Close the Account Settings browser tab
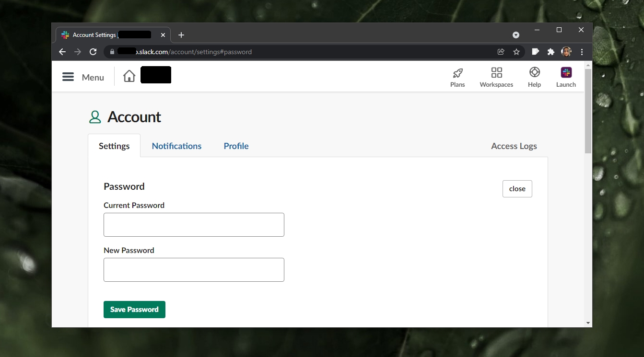The height and width of the screenshot is (357, 644). click(x=163, y=35)
